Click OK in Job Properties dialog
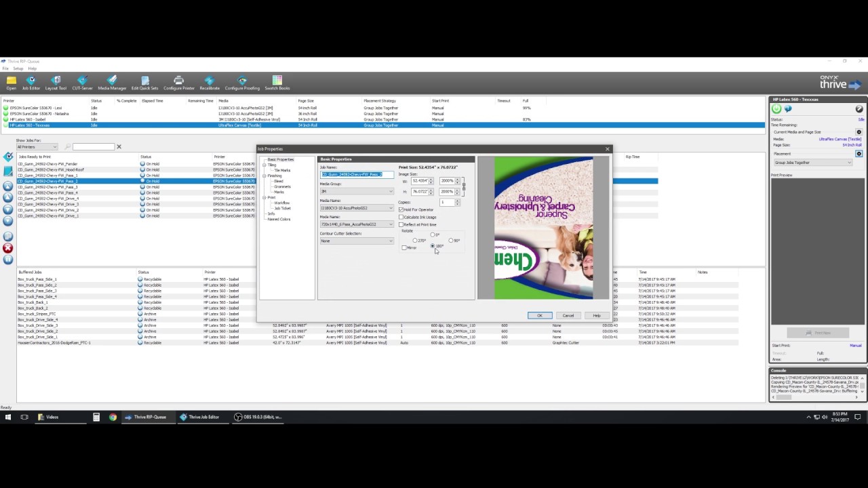The width and height of the screenshot is (868, 488). tap(540, 315)
